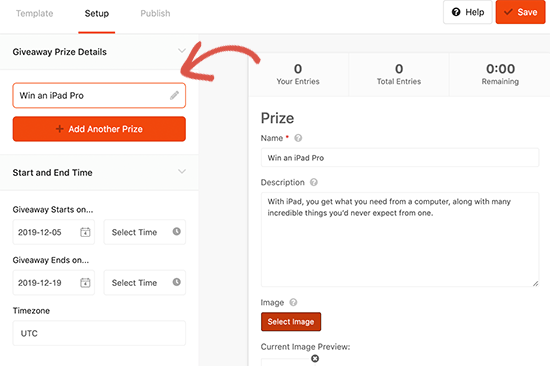Switch to the Publish tab
This screenshot has width=550, height=366.
(155, 13)
